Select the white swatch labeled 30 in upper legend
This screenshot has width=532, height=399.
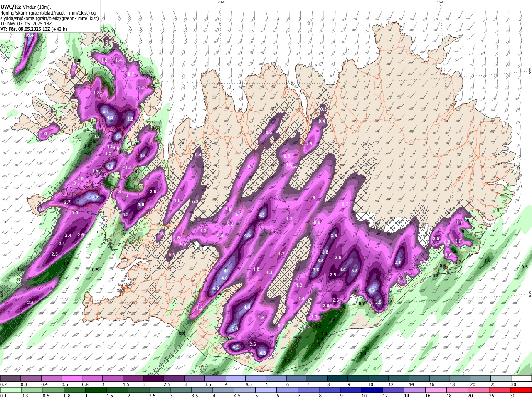(521, 378)
